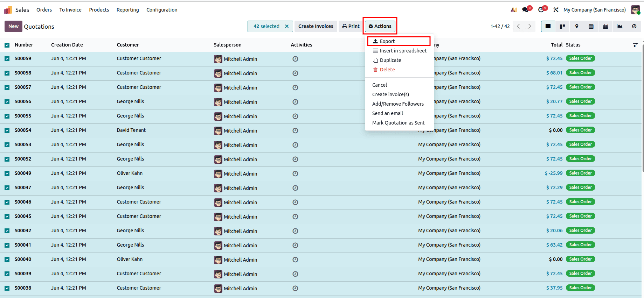Image resolution: width=644 pixels, height=298 pixels.
Task: Open the user avatar menu
Action: tap(636, 10)
